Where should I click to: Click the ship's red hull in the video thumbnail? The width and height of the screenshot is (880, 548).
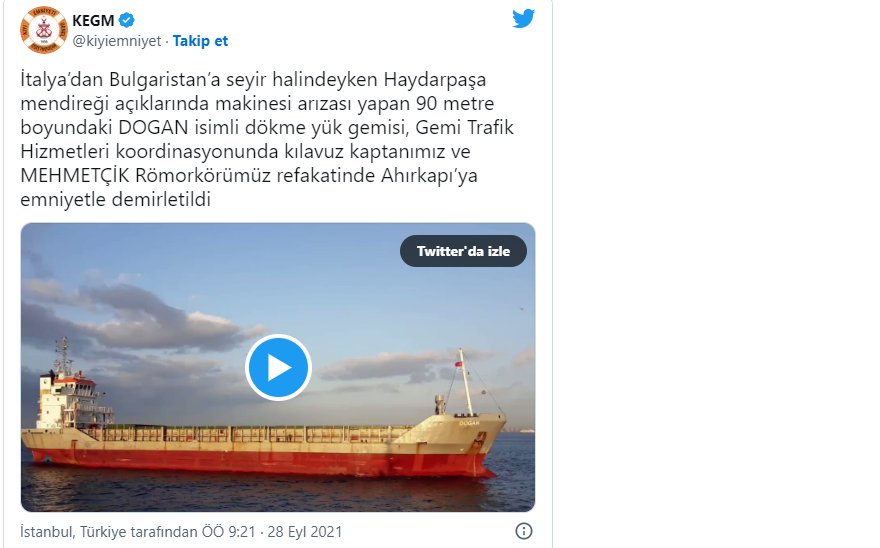coord(264,460)
